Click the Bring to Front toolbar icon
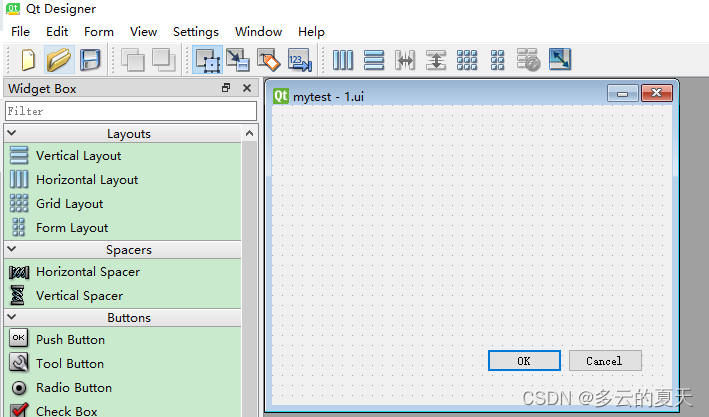709x417 pixels. (x=163, y=60)
